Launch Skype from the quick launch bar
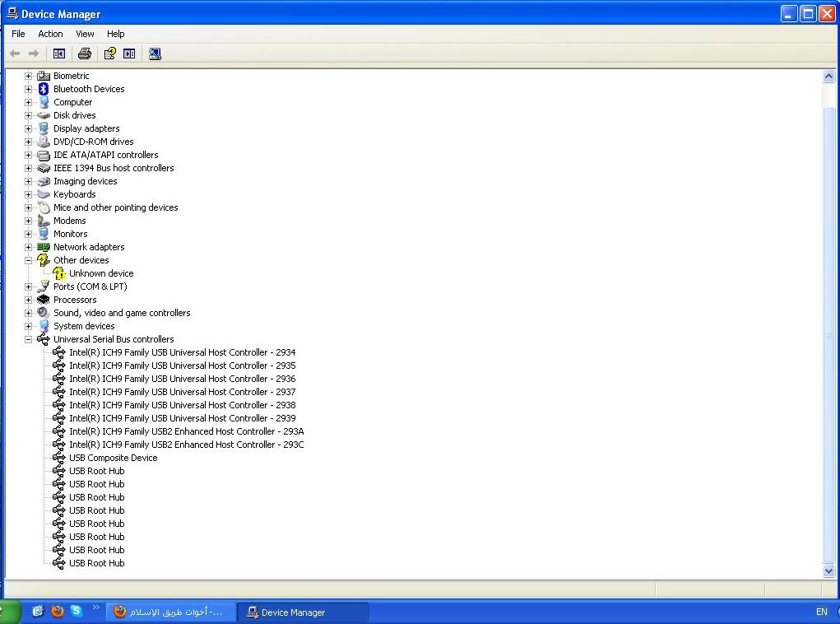This screenshot has height=624, width=840. [76, 611]
